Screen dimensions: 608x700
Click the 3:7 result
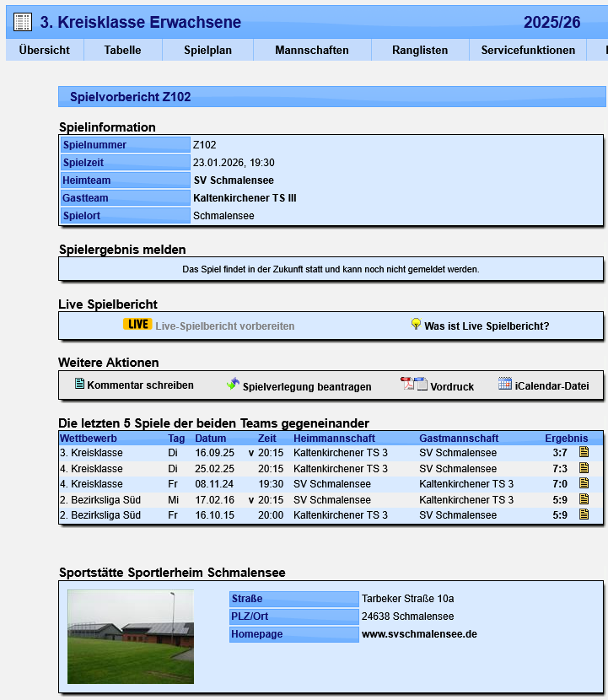[x=560, y=453]
